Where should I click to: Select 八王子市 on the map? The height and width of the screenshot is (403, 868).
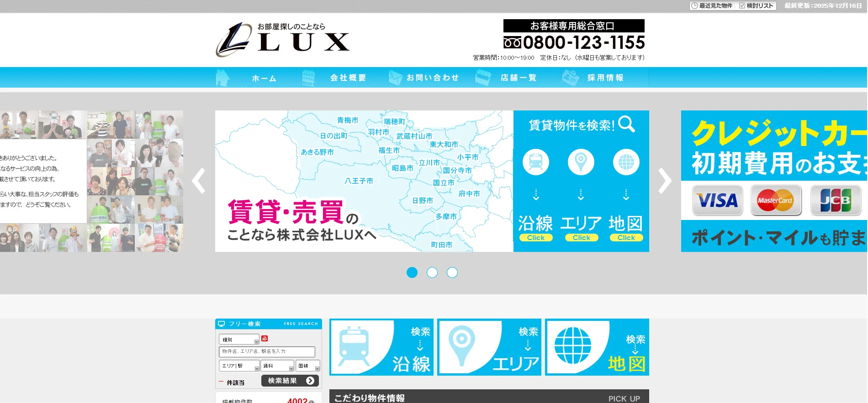(x=359, y=181)
